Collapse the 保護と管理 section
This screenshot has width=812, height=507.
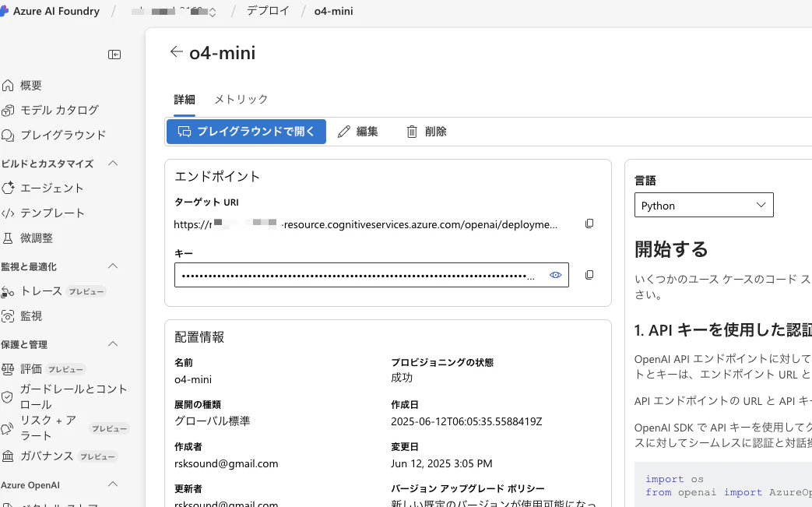113,344
